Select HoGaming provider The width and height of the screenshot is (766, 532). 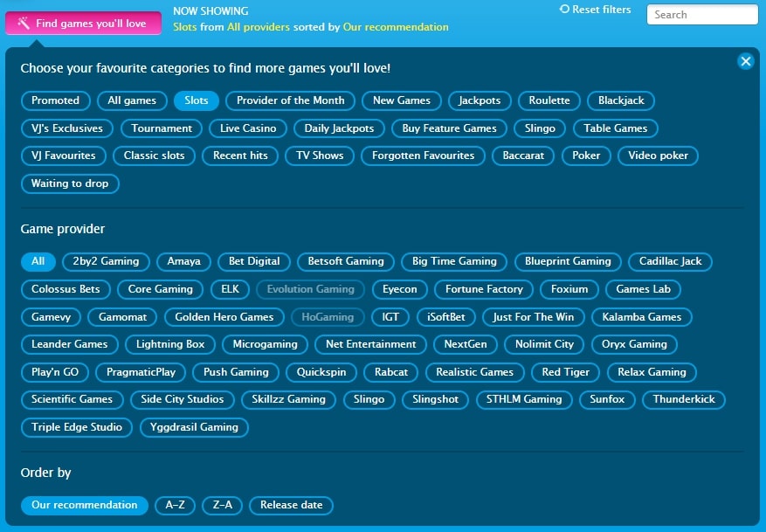coord(328,317)
